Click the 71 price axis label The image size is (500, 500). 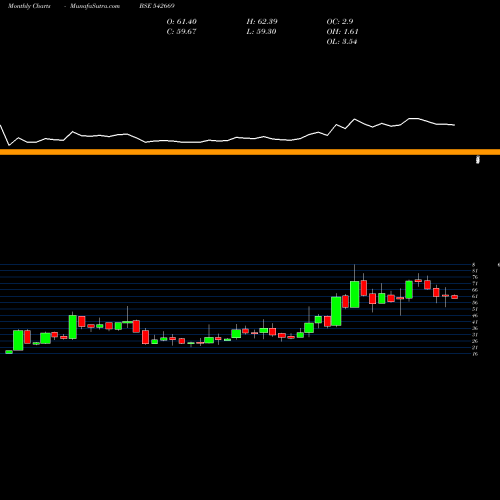(x=475, y=284)
